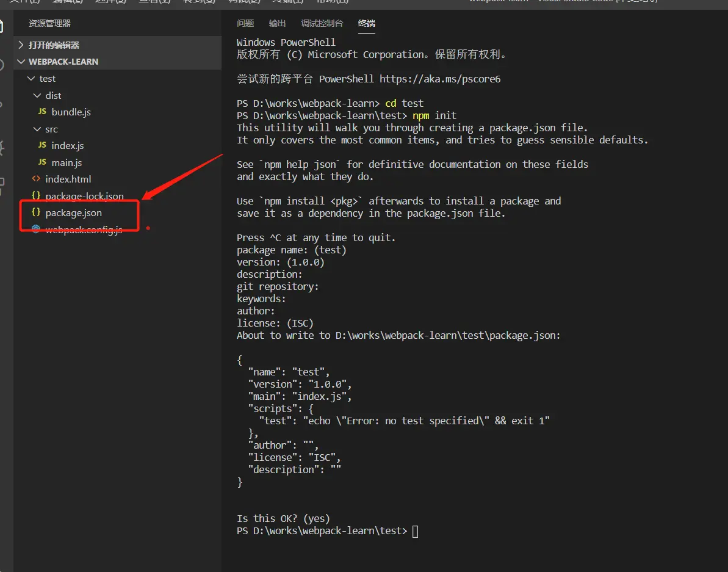The width and height of the screenshot is (728, 572).
Task: Click the braces icon beside package.json
Action: point(36,212)
